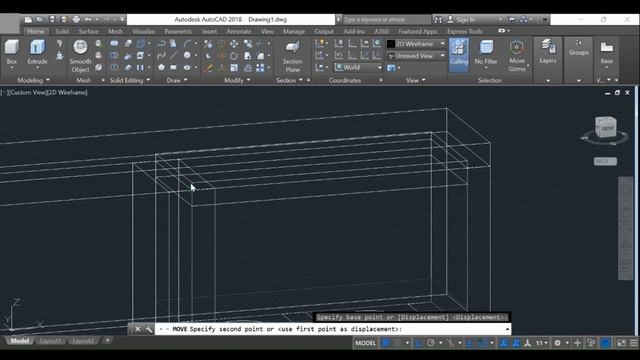Open the Groups panel
The height and width of the screenshot is (360, 640).
coord(578,48)
